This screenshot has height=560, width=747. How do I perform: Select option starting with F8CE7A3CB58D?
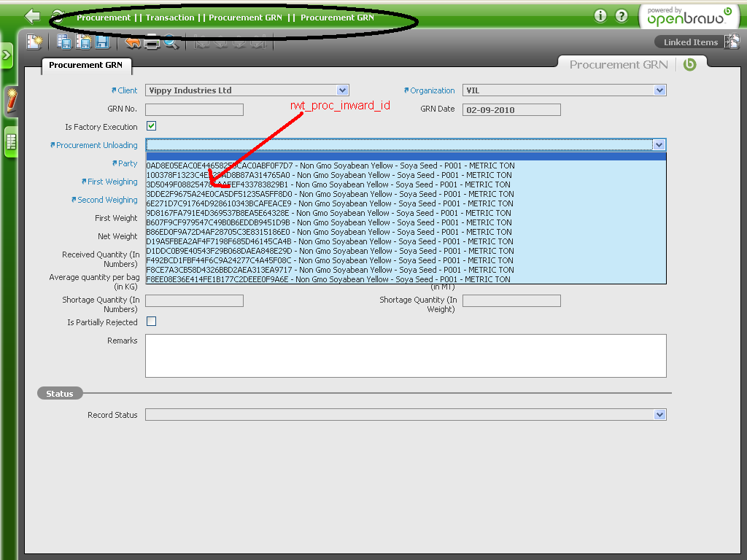pyautogui.click(x=406, y=270)
